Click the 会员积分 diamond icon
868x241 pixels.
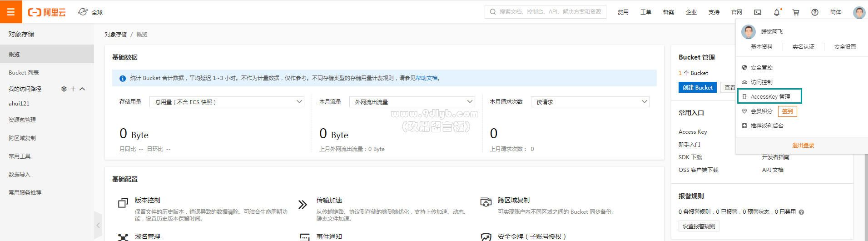[x=744, y=111]
